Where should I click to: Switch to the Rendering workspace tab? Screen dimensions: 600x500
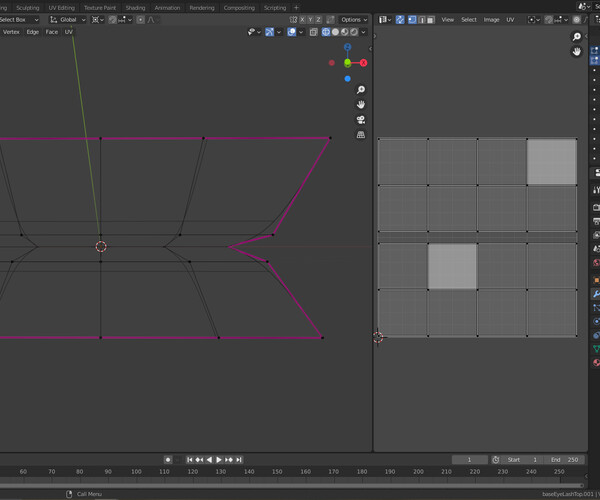pyautogui.click(x=202, y=8)
